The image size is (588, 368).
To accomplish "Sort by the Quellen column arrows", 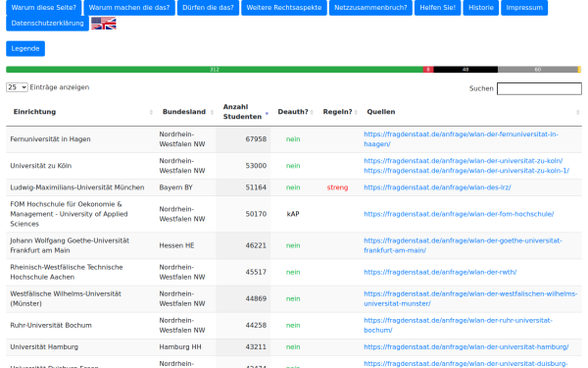I will pyautogui.click(x=577, y=112).
